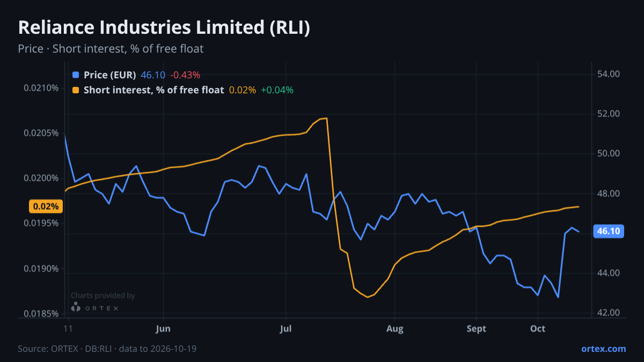Click the 0.0205% left axis label
Screen dimensions: 644x362
[x=41, y=133]
